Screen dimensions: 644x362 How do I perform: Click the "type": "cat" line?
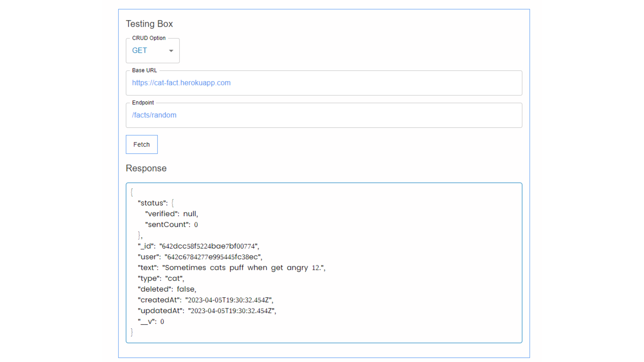(161, 279)
